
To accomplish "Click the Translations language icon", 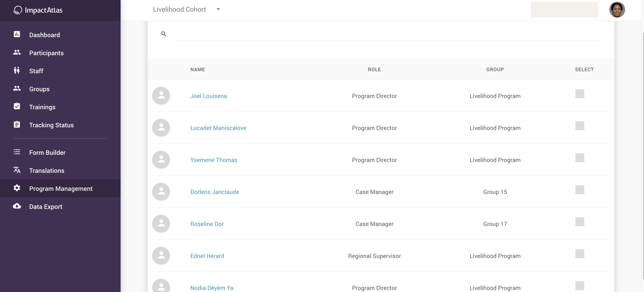I will coord(17,170).
